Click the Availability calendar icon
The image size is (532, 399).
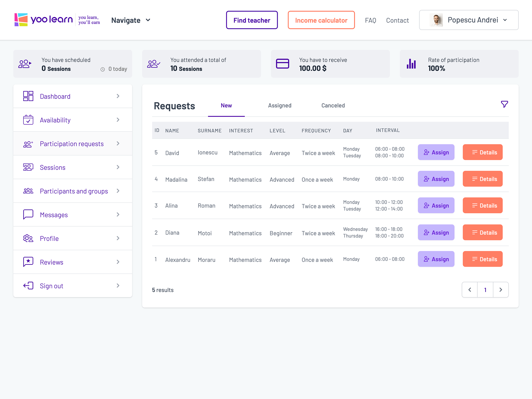click(28, 120)
